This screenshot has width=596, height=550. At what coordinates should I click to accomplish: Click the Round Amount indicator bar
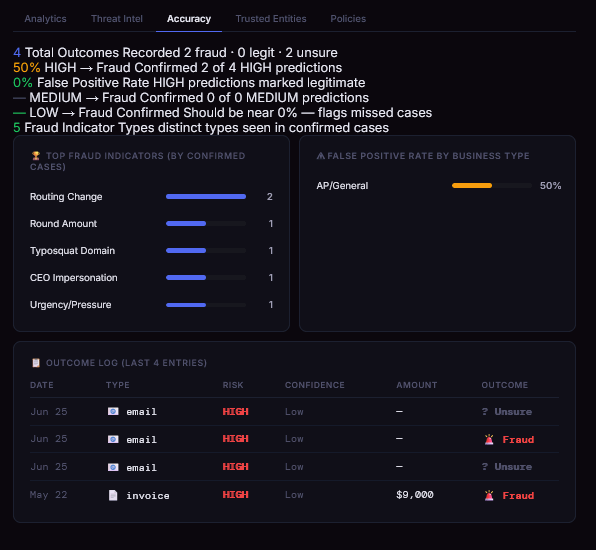click(x=206, y=223)
